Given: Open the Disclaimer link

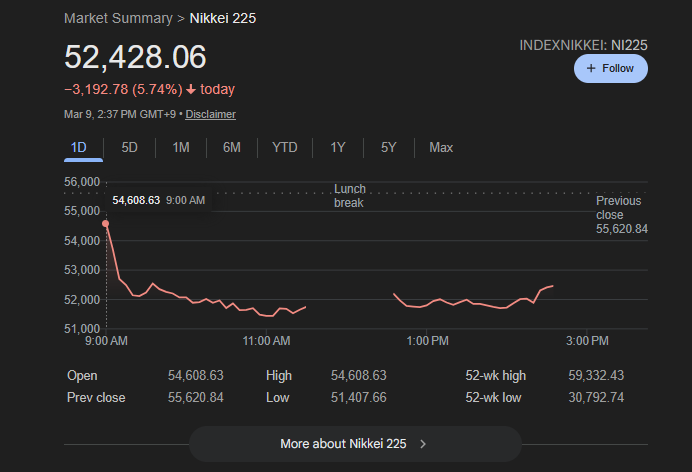Looking at the screenshot, I should (210, 114).
